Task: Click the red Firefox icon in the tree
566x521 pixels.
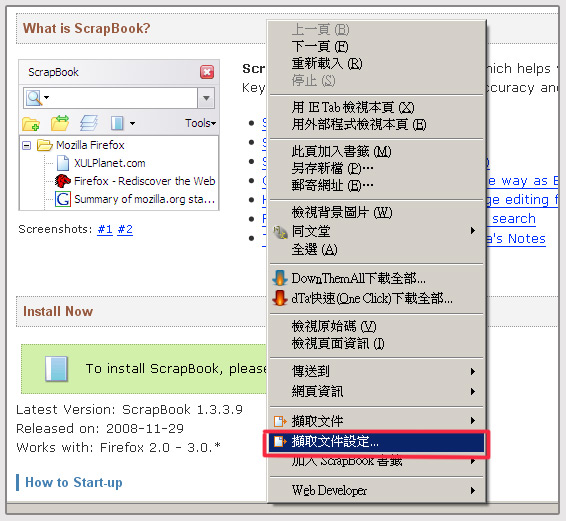Action: 63,181
